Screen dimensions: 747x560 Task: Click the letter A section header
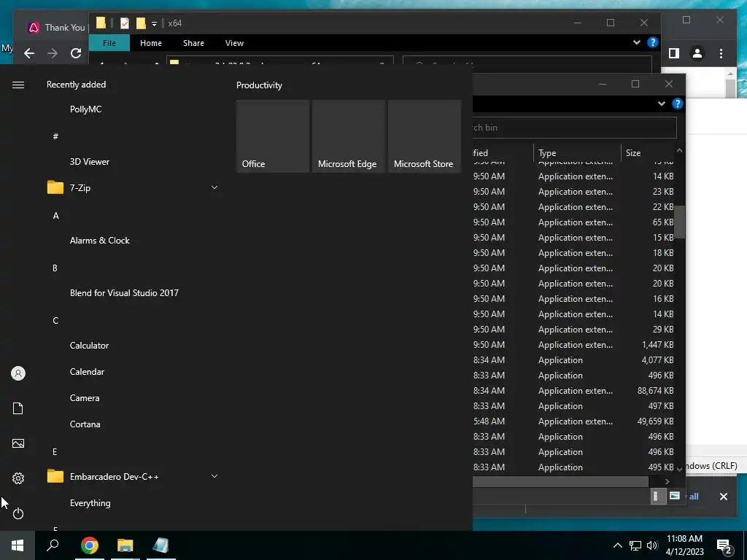(55, 216)
